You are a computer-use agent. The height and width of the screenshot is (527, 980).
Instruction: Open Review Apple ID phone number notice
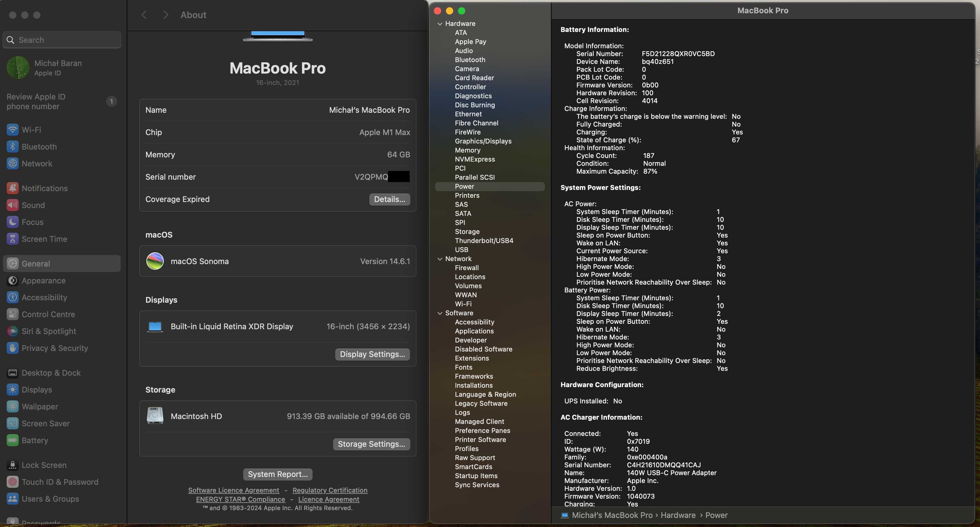pos(62,101)
